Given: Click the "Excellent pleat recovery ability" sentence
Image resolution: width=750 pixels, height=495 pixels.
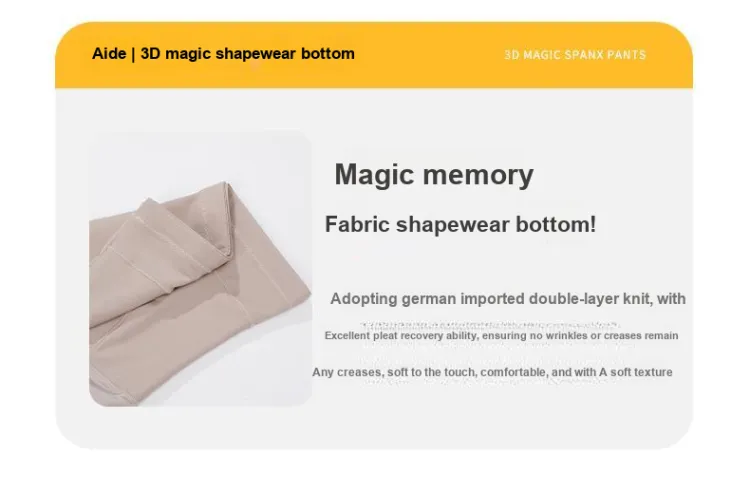Looking at the screenshot, I should pos(501,336).
